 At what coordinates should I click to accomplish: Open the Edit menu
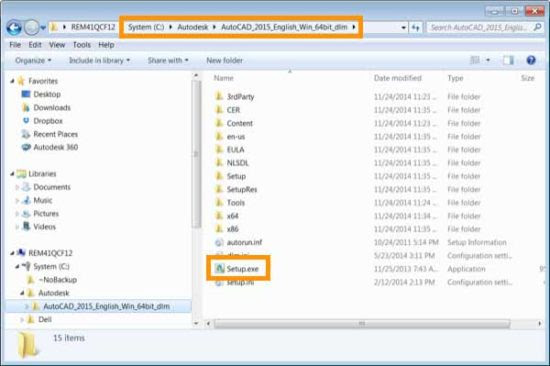click(35, 45)
